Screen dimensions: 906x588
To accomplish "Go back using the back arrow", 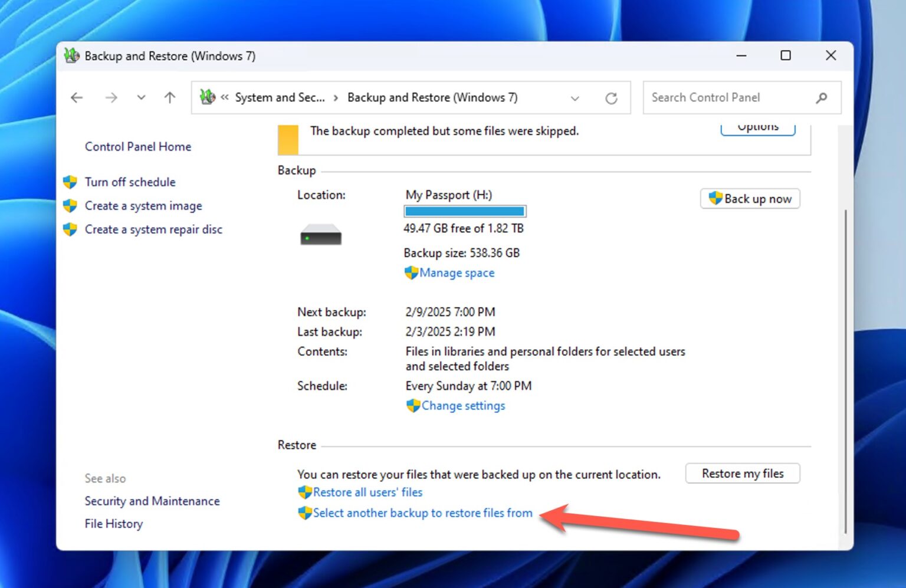I will coord(77,97).
